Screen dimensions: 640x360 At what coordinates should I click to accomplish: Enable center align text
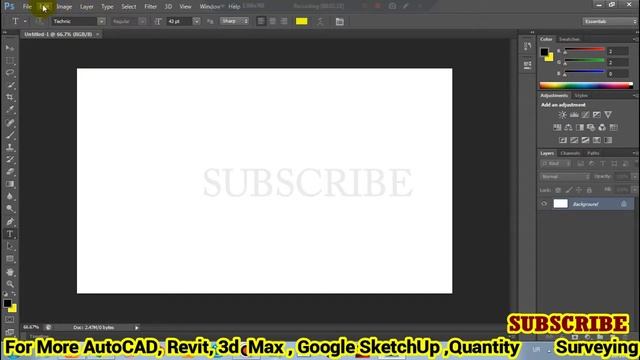click(x=273, y=21)
